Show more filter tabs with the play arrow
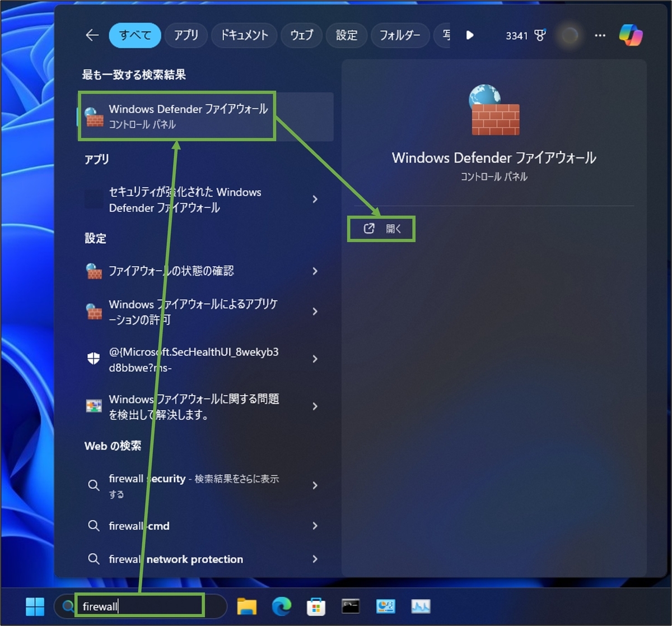Screen dimensions: 672x626 click(470, 35)
